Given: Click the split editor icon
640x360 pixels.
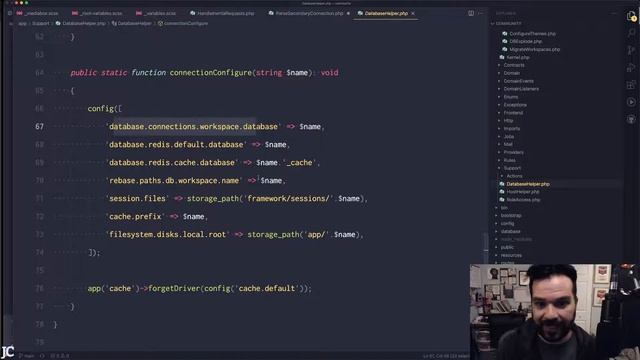Looking at the screenshot, I should [x=471, y=13].
